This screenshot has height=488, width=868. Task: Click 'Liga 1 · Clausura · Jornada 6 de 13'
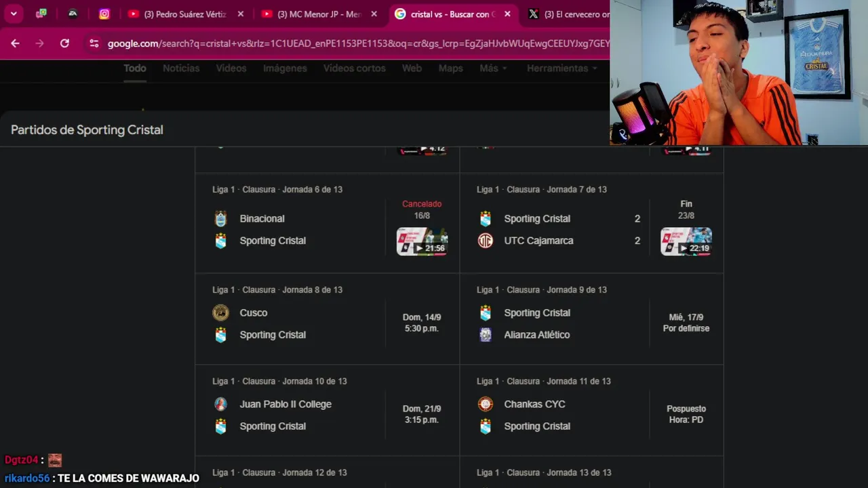pos(277,189)
